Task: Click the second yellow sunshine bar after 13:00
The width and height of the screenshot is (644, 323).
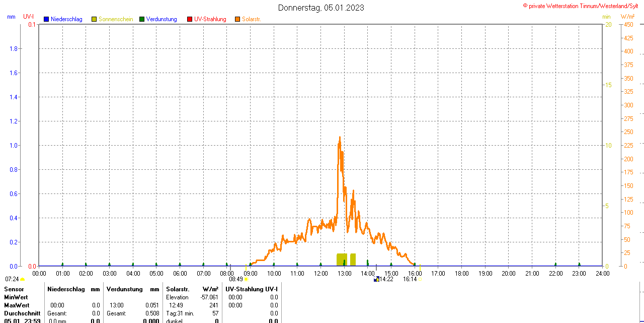Action: (353, 260)
